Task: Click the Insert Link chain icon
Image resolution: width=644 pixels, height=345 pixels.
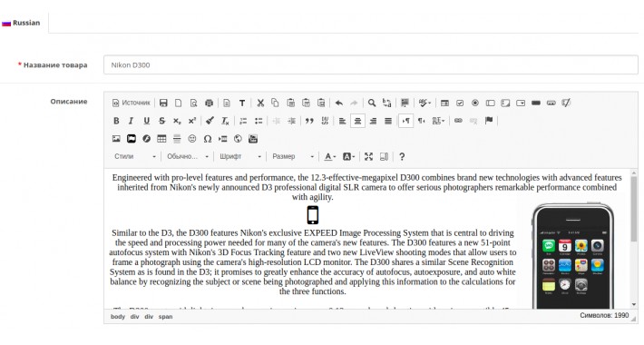Action: [458, 121]
